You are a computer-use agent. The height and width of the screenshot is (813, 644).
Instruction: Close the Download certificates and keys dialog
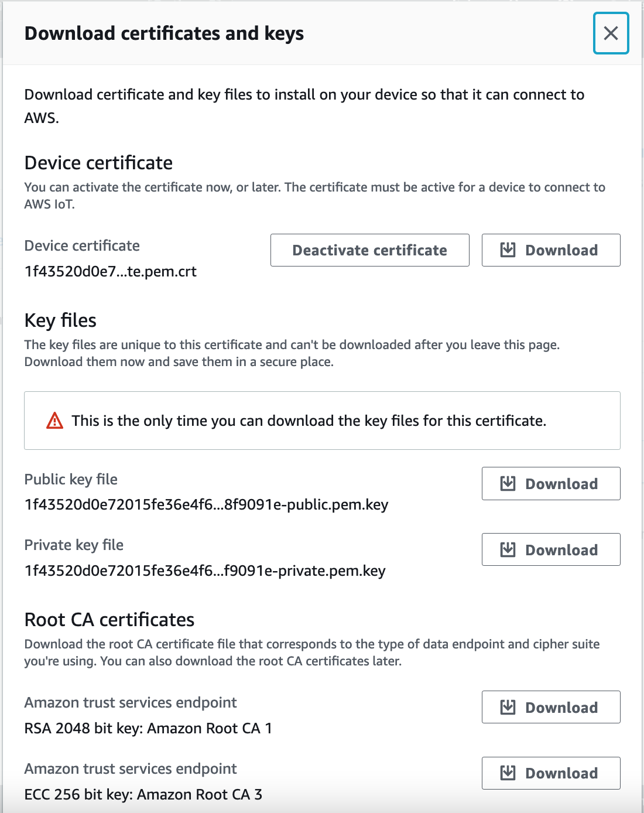pyautogui.click(x=611, y=33)
